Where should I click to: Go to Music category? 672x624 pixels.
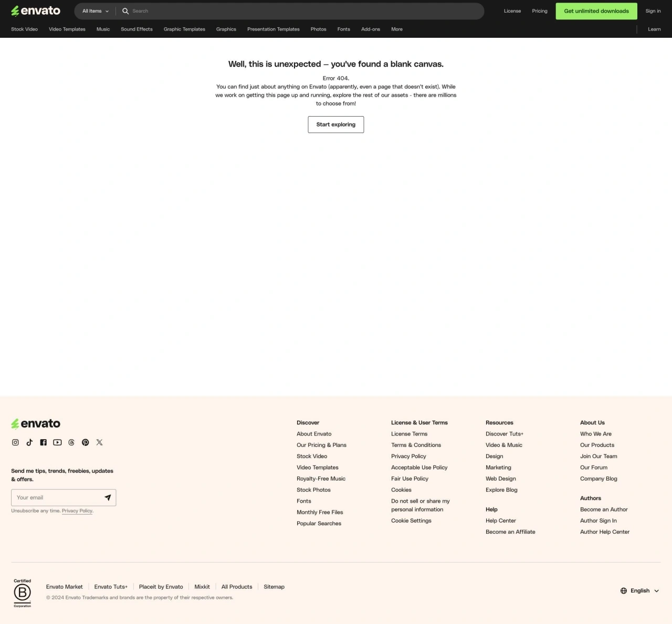click(x=103, y=29)
